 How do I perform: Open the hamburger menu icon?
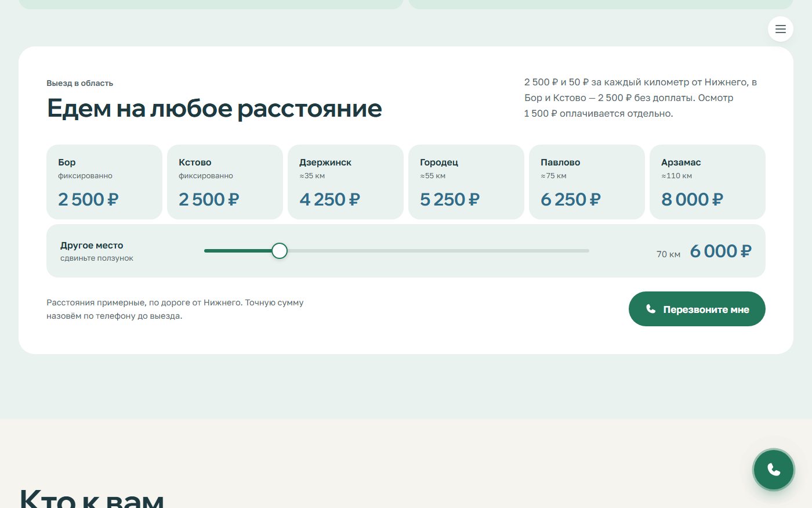pos(781,29)
